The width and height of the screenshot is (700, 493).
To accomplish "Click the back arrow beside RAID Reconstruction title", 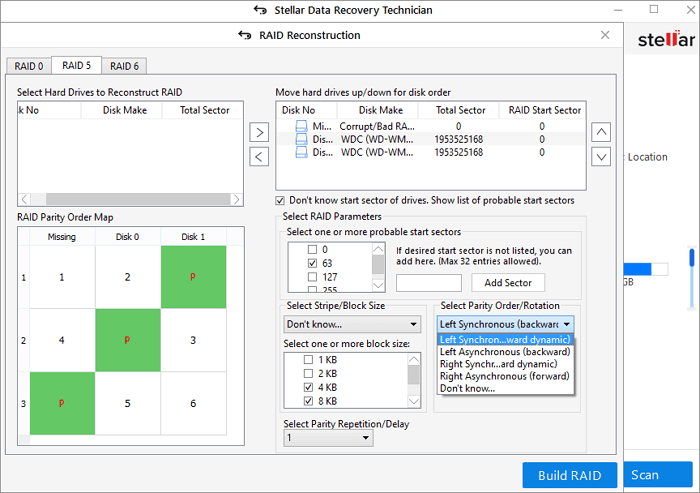I will [x=245, y=35].
